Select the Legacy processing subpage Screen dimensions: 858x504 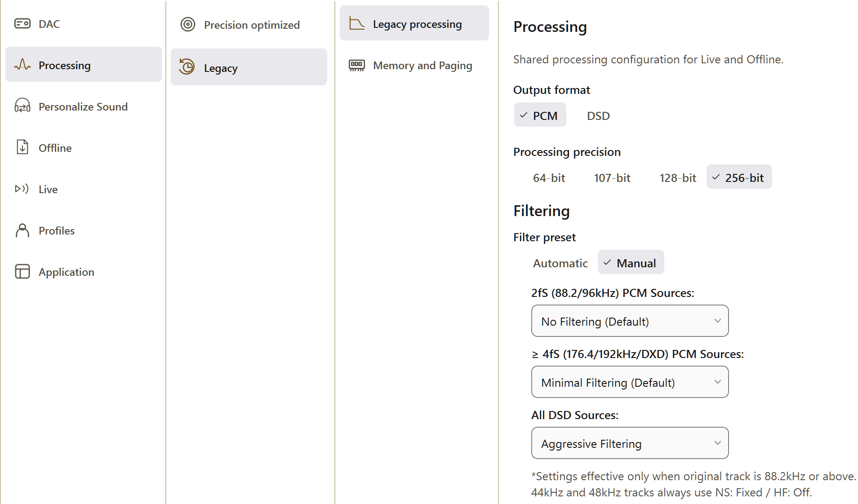[414, 23]
